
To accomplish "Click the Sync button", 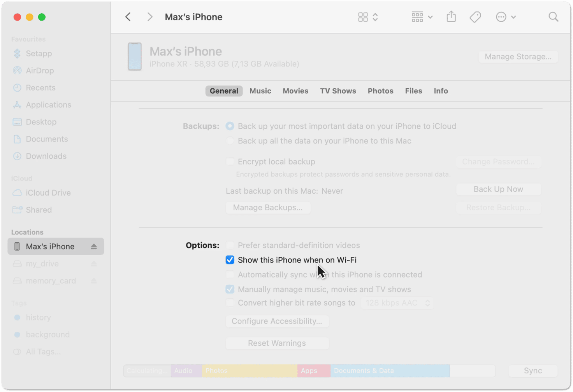I will coord(533,371).
